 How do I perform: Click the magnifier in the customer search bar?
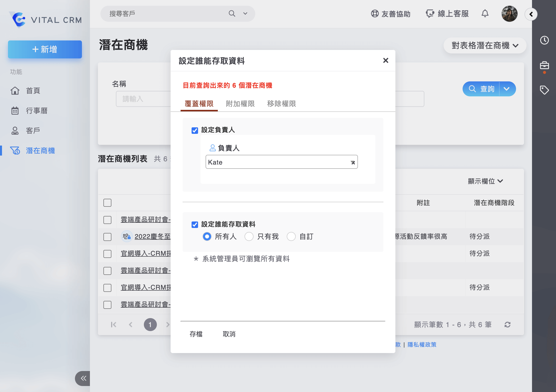[232, 14]
